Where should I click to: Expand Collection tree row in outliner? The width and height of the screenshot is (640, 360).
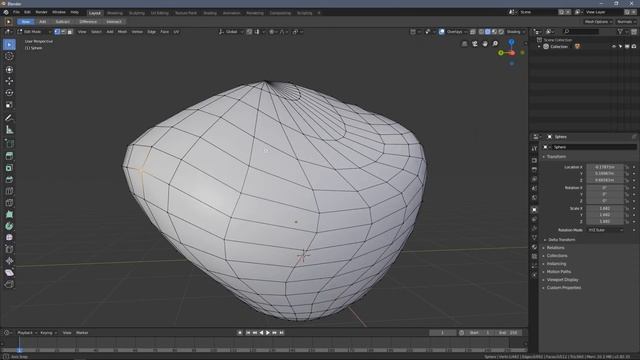[539, 47]
